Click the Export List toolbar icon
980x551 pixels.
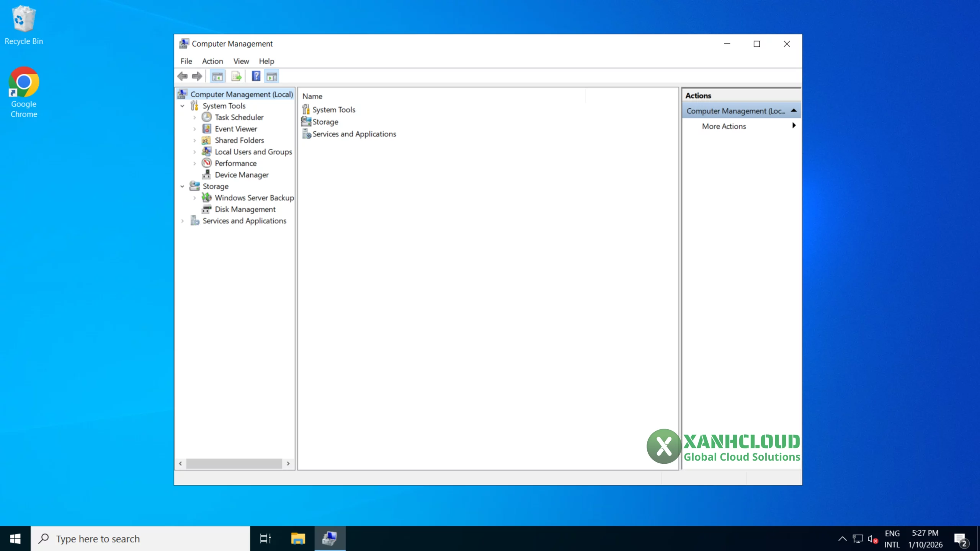pyautogui.click(x=237, y=76)
